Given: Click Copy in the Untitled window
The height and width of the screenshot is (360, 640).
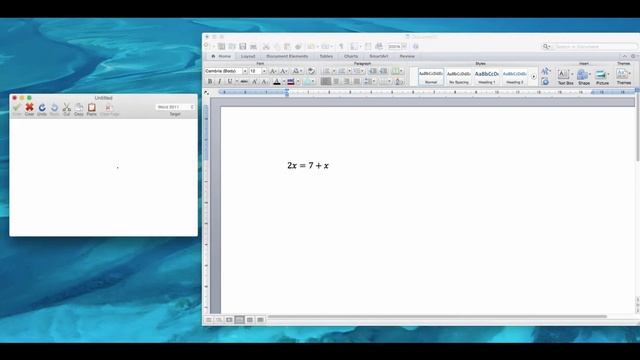Looking at the screenshot, I should 79,109.
